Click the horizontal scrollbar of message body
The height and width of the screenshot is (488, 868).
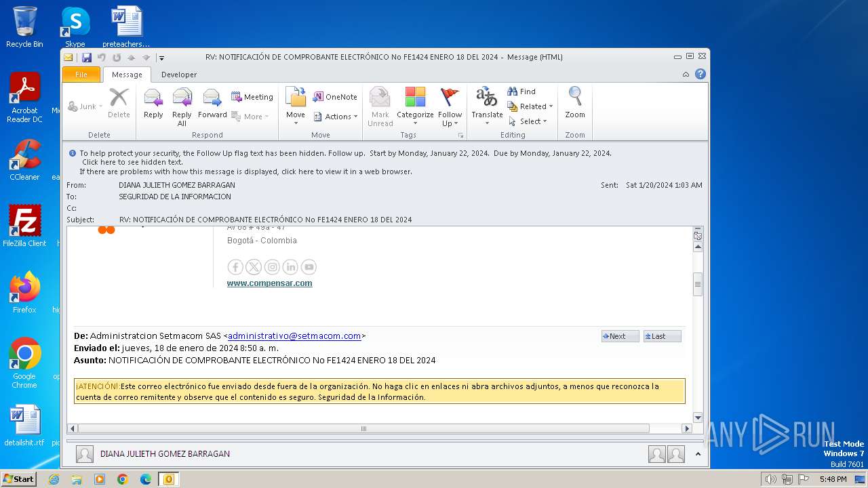pos(363,428)
